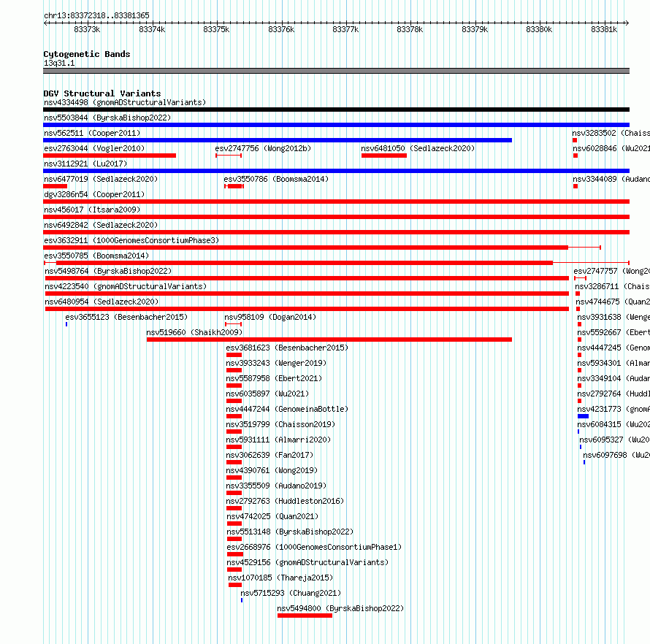Open the nsv6028846 variant label
The height and width of the screenshot is (644, 650).
[611, 148]
